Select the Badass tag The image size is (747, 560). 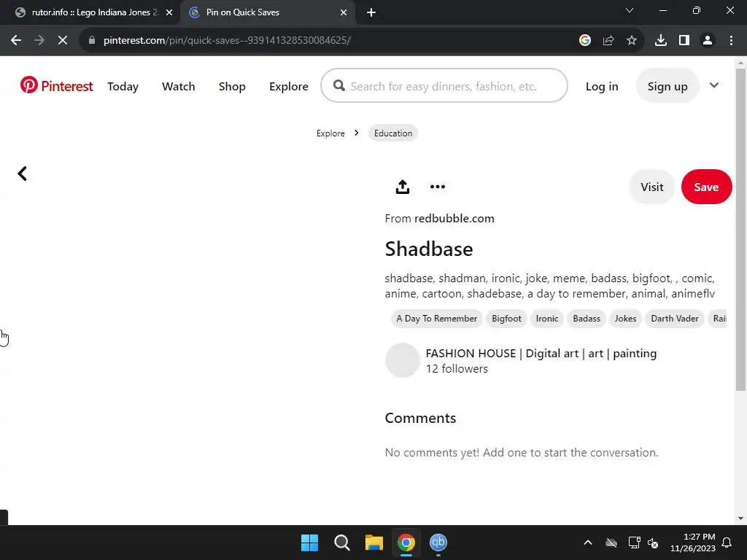pyautogui.click(x=587, y=319)
